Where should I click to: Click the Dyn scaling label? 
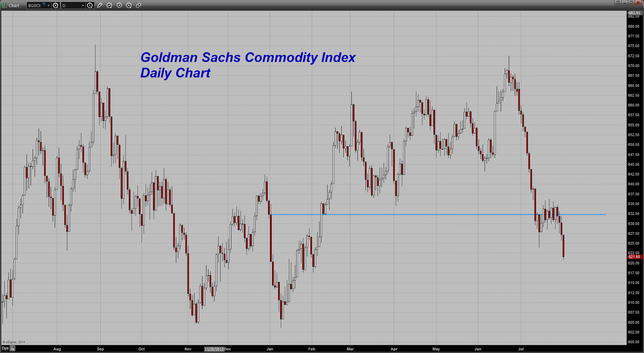tap(5, 348)
